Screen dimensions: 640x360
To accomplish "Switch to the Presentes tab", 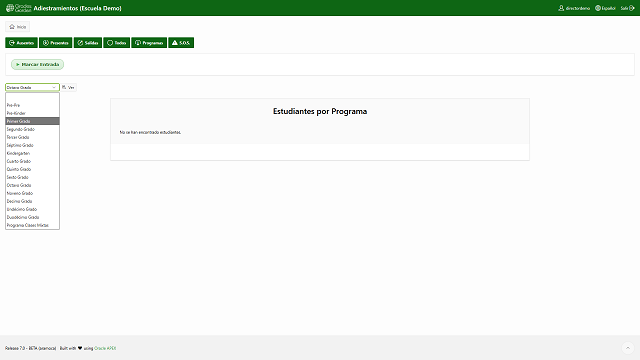I will (56, 43).
